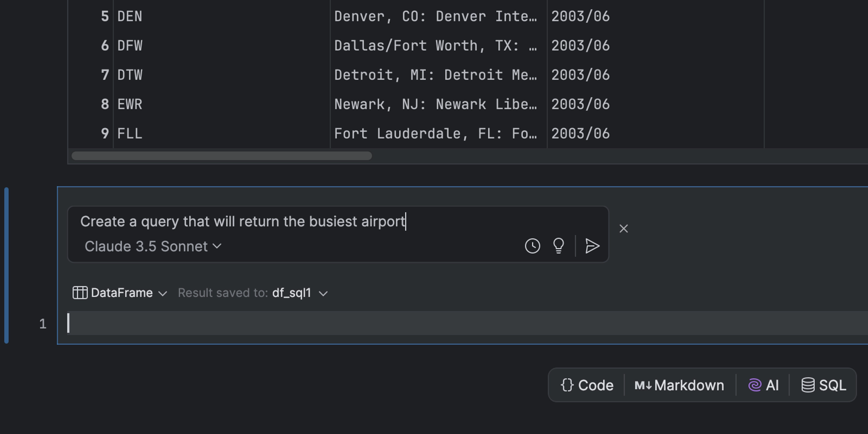Add a new SQL cell
This screenshot has width=868, height=434.
[824, 385]
